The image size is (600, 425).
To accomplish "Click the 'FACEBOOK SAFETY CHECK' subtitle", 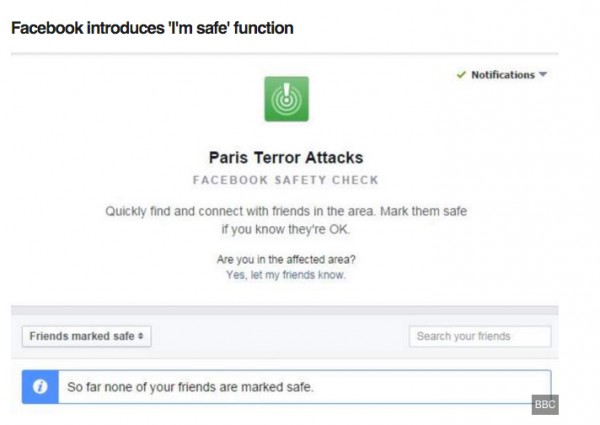I will [x=285, y=180].
